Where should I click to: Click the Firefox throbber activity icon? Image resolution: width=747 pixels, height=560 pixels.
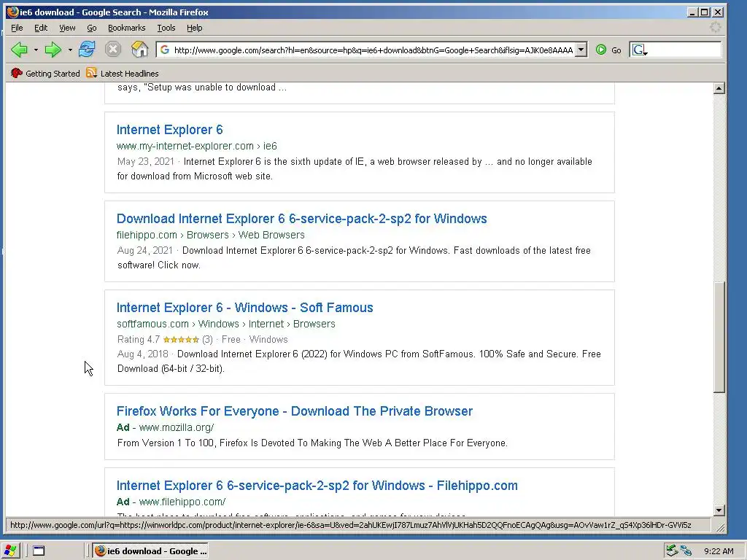tap(715, 27)
